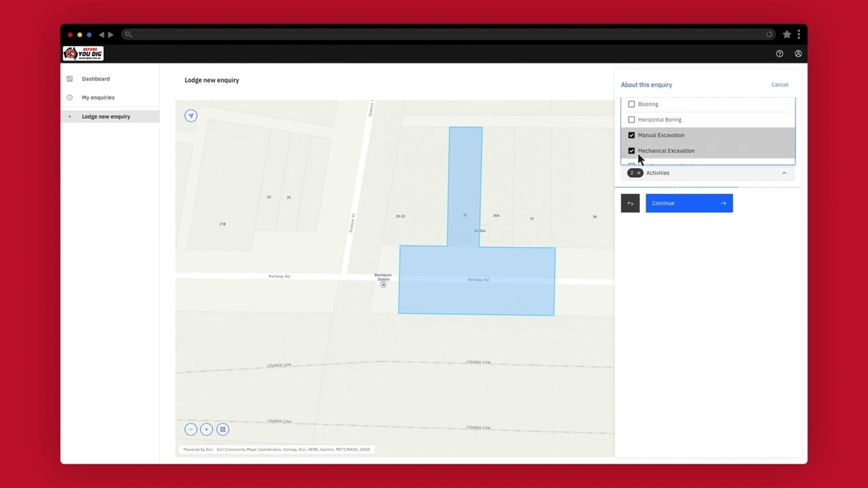
Task: Click the browser reload icon
Action: pos(769,35)
